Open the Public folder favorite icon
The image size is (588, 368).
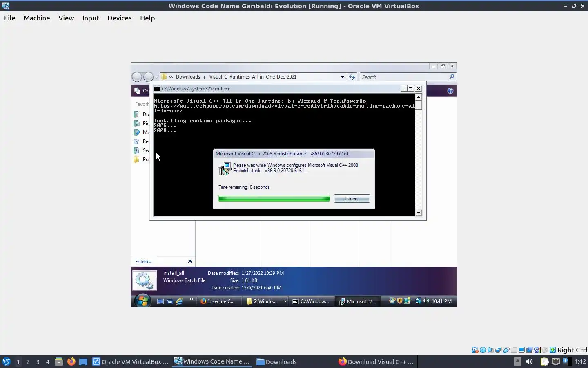click(x=137, y=159)
